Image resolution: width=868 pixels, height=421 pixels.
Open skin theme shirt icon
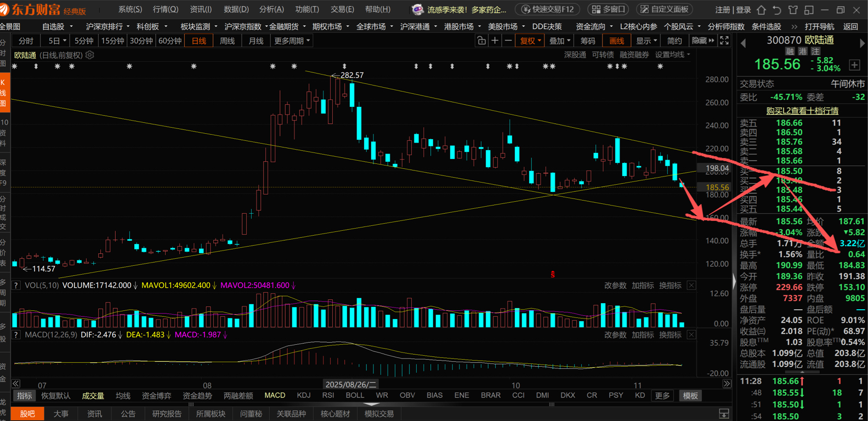click(793, 10)
